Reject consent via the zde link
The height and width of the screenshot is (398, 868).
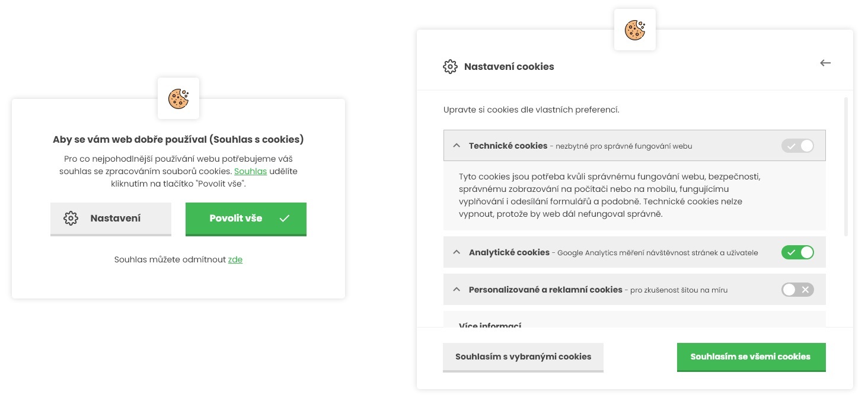click(235, 259)
